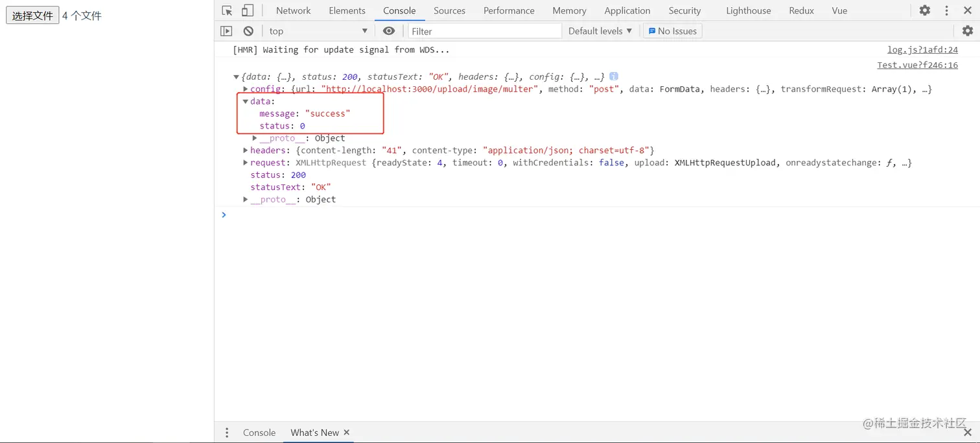Open console settings gear icon
This screenshot has width=980, height=443.
[x=967, y=30]
